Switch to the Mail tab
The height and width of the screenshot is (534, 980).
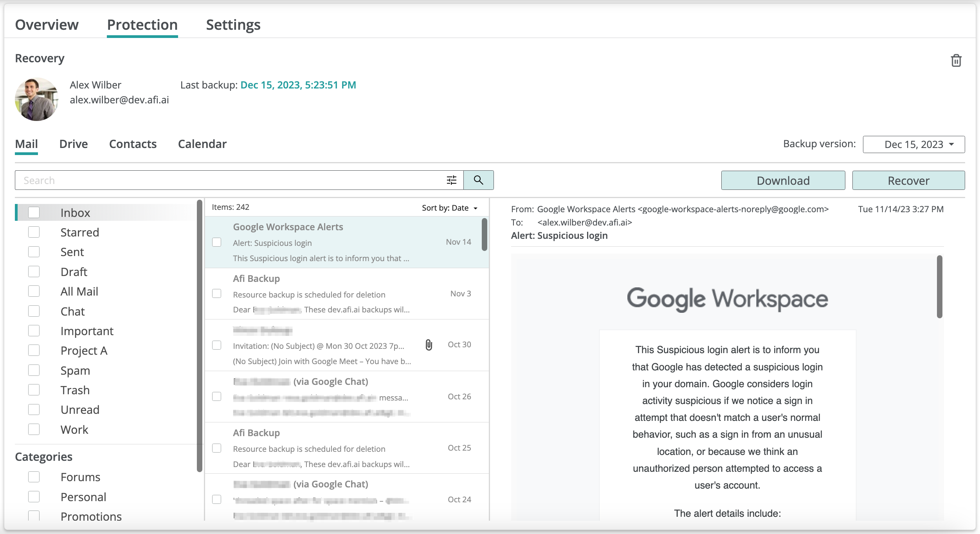(x=26, y=144)
